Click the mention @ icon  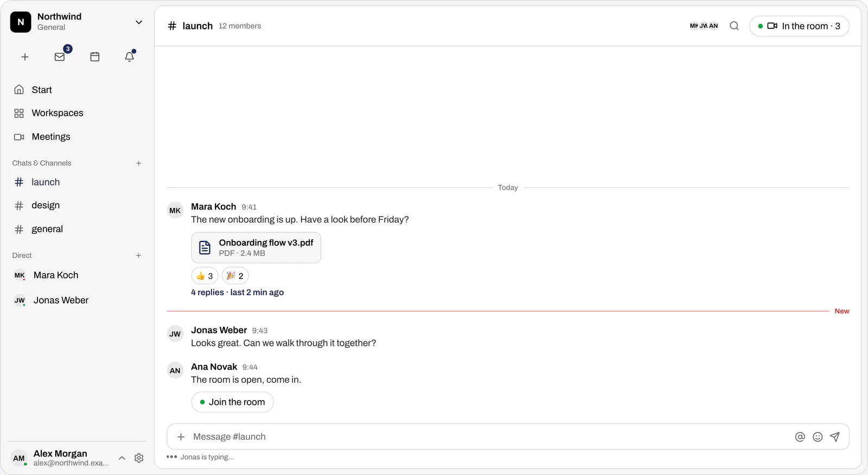click(800, 437)
